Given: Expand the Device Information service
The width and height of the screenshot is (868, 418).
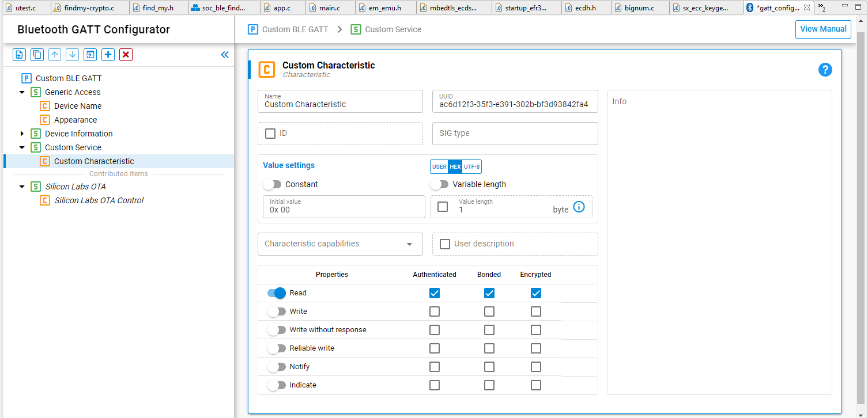Looking at the screenshot, I should point(22,133).
